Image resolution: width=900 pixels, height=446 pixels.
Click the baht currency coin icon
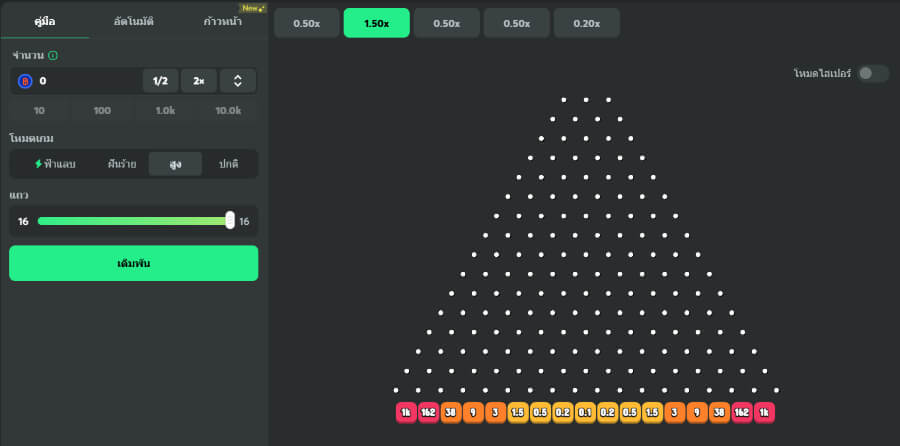point(25,82)
